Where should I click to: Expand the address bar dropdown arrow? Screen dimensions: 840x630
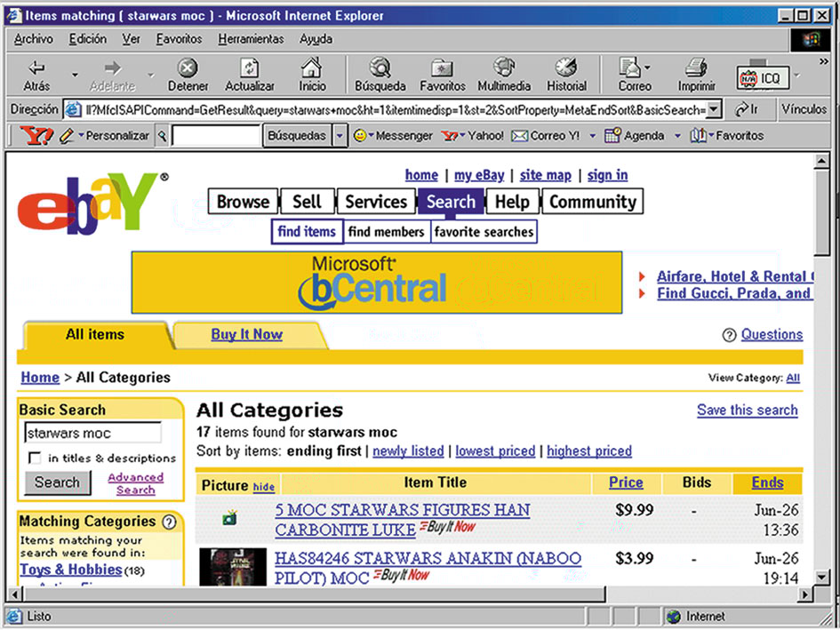coord(713,110)
